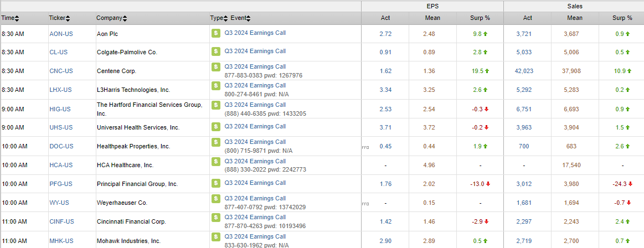Open the HCA-US ticker link

click(61, 165)
